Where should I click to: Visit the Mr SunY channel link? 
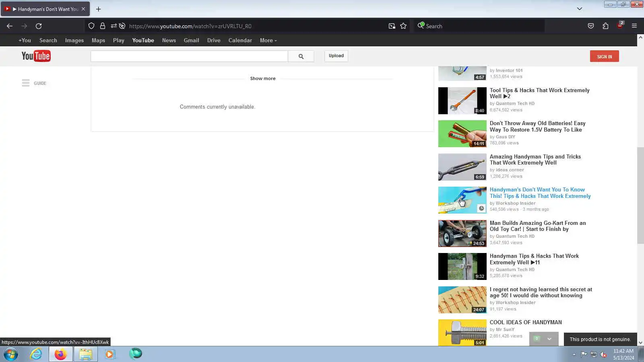pyautogui.click(x=505, y=329)
